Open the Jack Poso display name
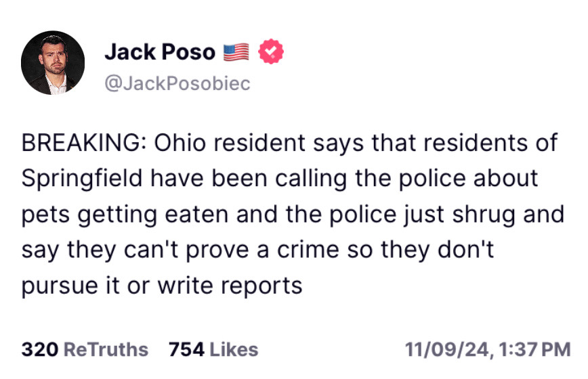This screenshot has height=379, width=588. [160, 52]
